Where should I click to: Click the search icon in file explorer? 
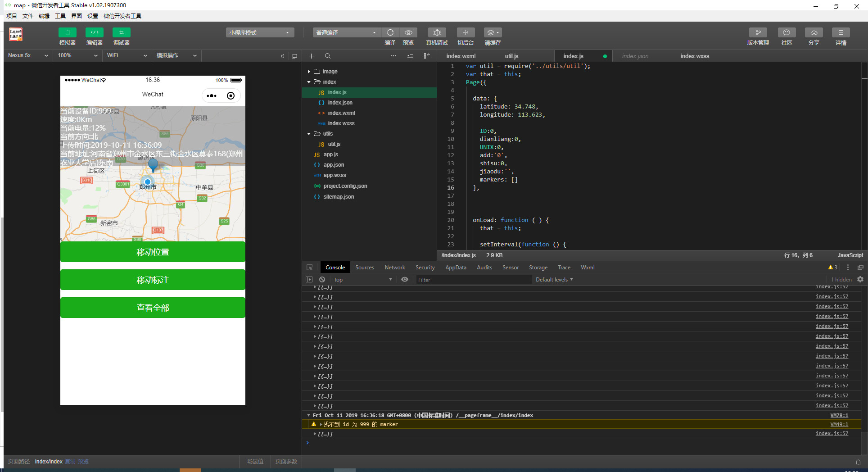[328, 56]
